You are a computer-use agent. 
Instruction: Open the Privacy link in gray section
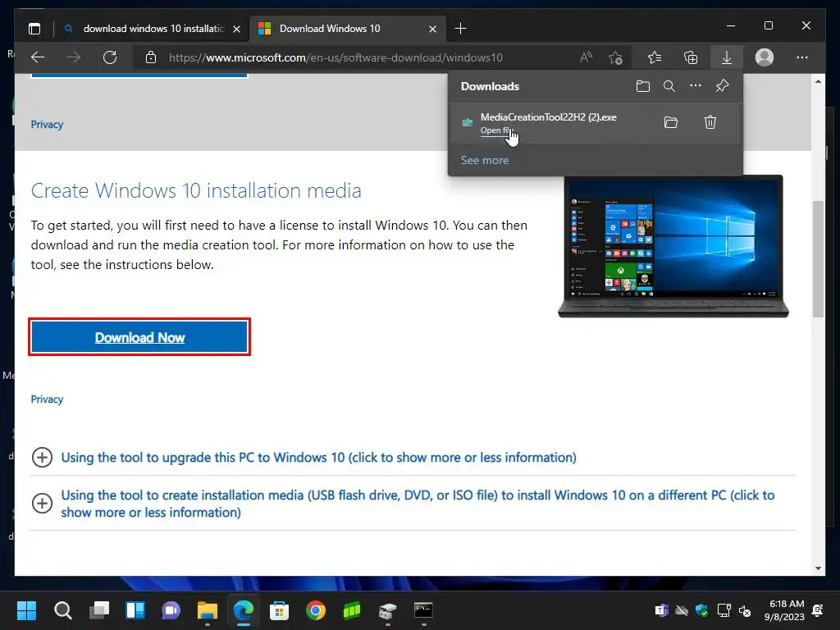[47, 125]
